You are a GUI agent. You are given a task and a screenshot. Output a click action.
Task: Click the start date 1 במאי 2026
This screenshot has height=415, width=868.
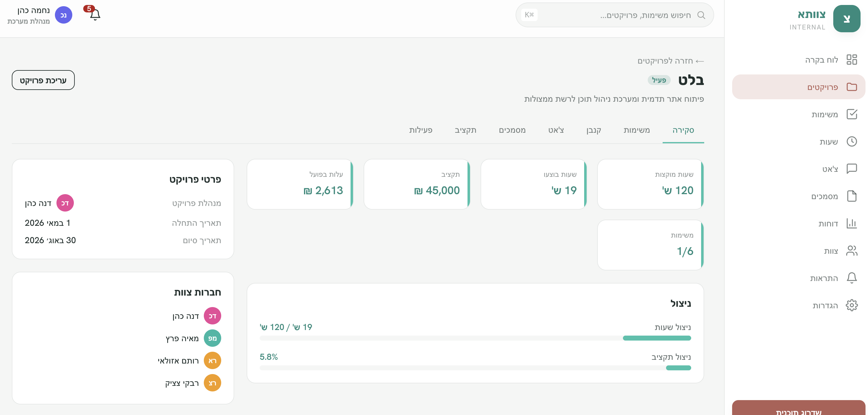[47, 223]
